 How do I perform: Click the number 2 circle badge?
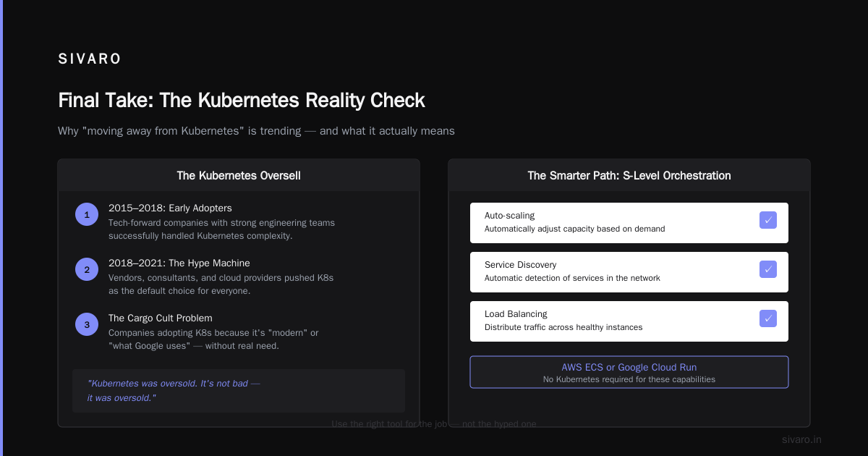[x=87, y=269]
